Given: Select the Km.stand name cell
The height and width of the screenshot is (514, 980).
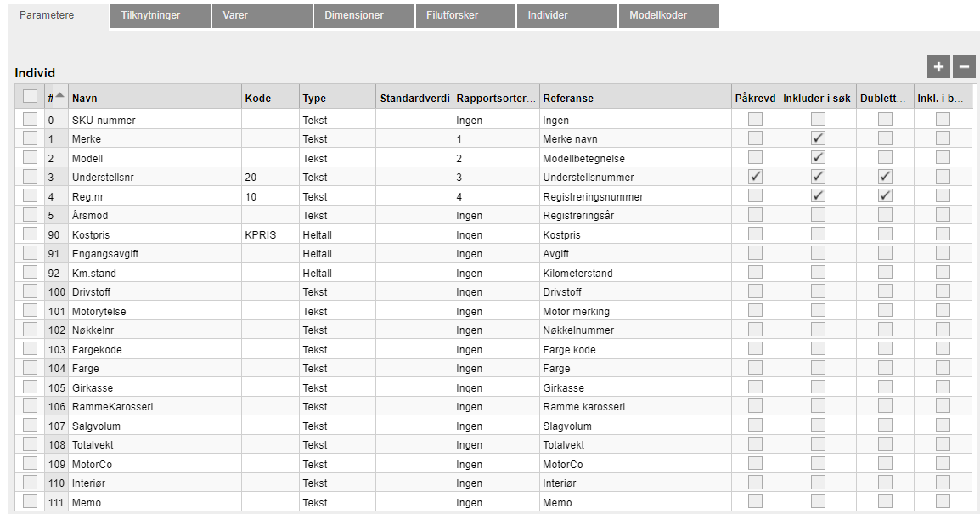Looking at the screenshot, I should tap(155, 273).
